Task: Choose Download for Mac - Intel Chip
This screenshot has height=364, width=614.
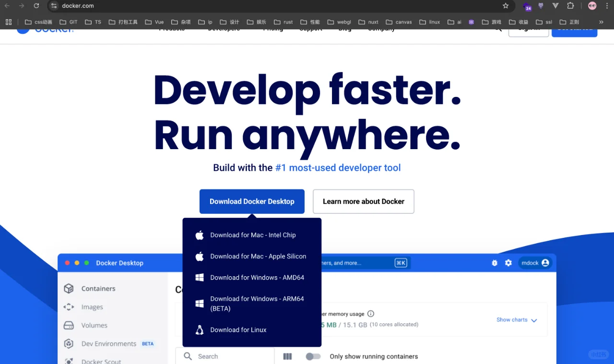Action: coord(252,235)
